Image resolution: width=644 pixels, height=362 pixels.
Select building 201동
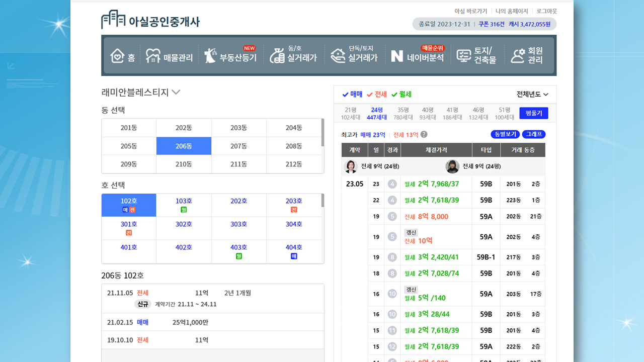[129, 128]
